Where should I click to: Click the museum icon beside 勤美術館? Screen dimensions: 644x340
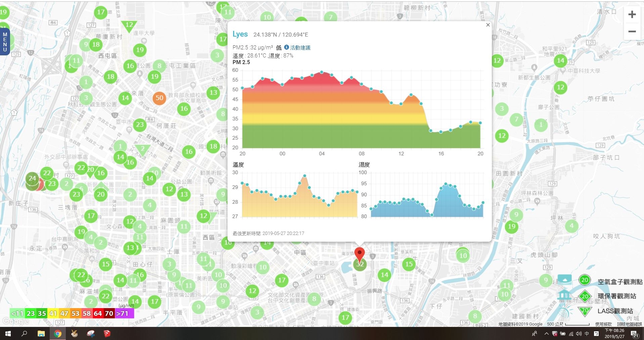[x=211, y=181]
